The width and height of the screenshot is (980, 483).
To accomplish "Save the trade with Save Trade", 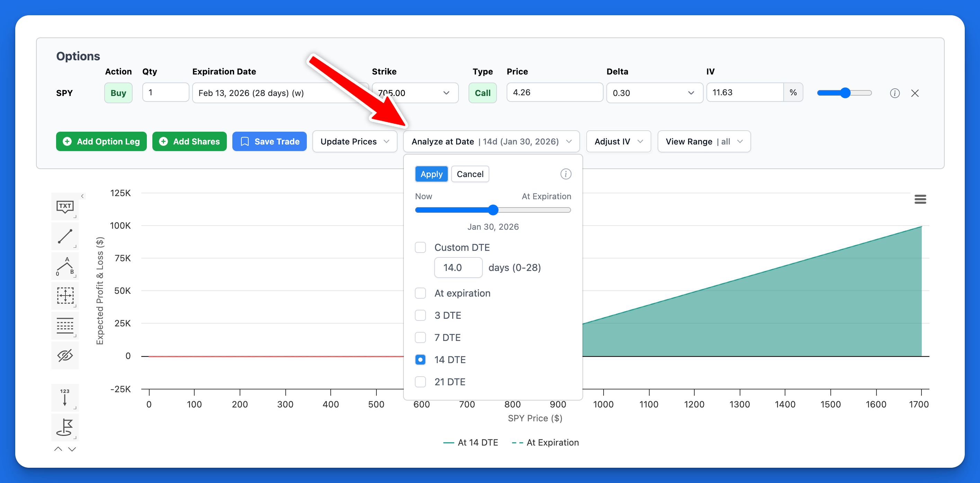I will pyautogui.click(x=269, y=141).
